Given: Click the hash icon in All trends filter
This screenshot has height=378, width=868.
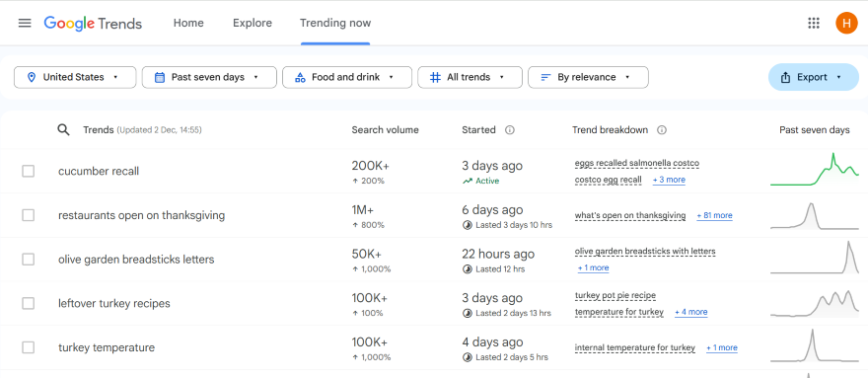Looking at the screenshot, I should click(x=436, y=77).
